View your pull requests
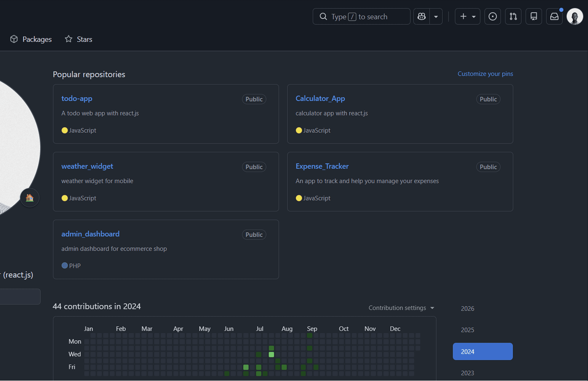The image size is (588, 381). click(513, 16)
